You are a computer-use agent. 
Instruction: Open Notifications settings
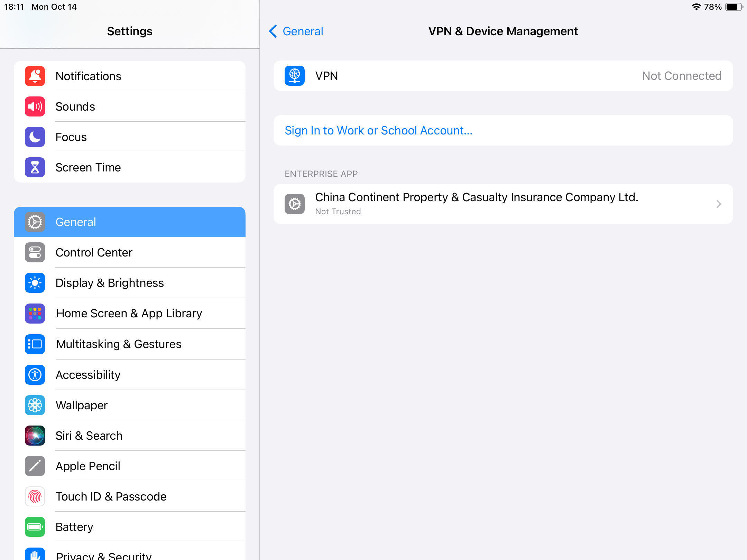coord(130,76)
